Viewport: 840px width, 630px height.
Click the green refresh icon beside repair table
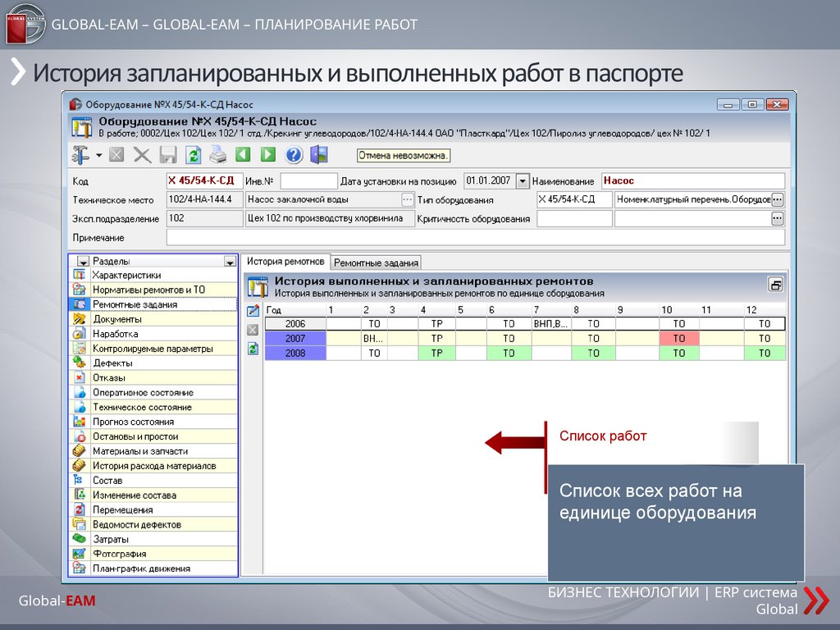pyautogui.click(x=253, y=349)
